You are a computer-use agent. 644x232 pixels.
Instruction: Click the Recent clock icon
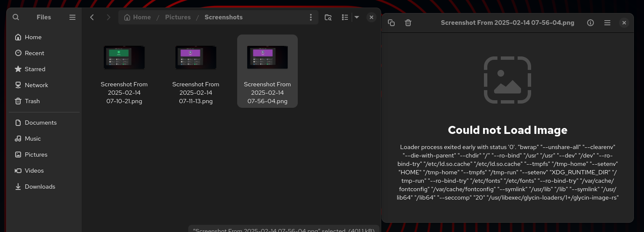click(18, 53)
